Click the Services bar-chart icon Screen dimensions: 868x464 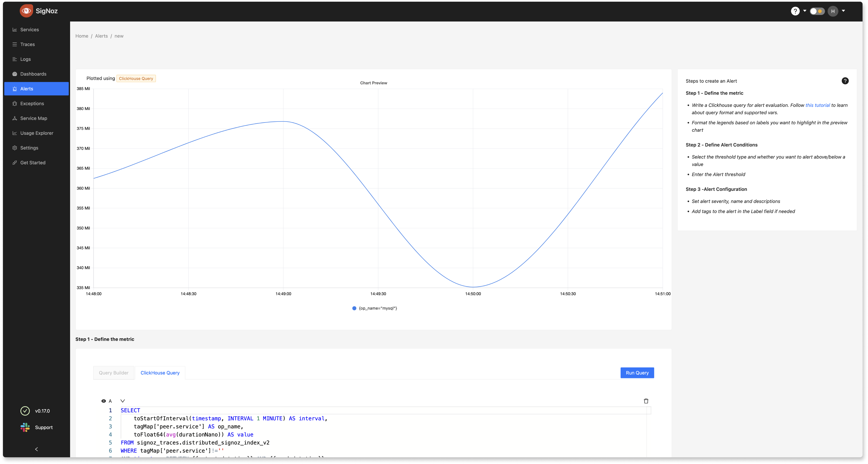pyautogui.click(x=14, y=30)
